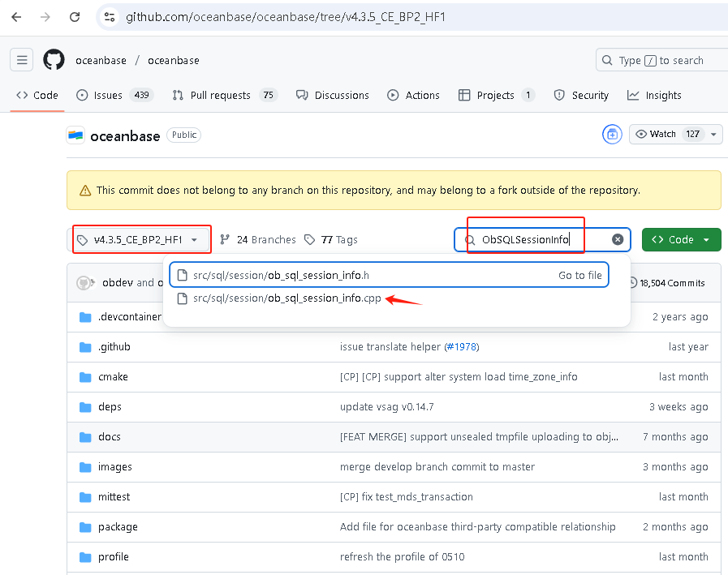
Task: Open the Insights tab
Action: click(x=654, y=95)
